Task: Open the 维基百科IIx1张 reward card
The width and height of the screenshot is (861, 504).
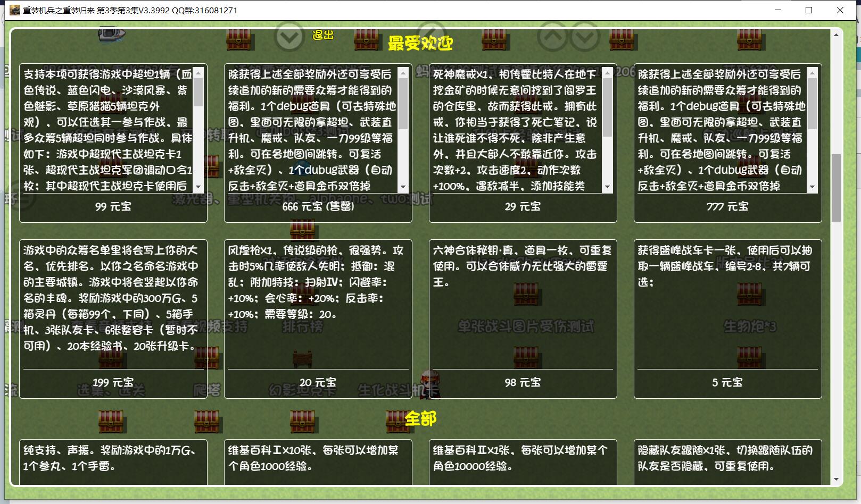Action: coord(523,462)
